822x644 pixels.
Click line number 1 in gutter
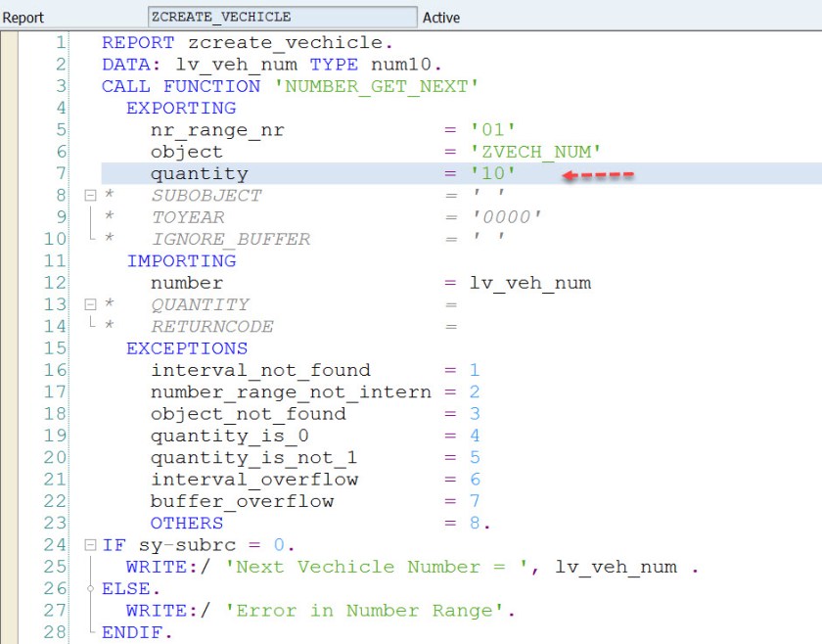tap(62, 42)
